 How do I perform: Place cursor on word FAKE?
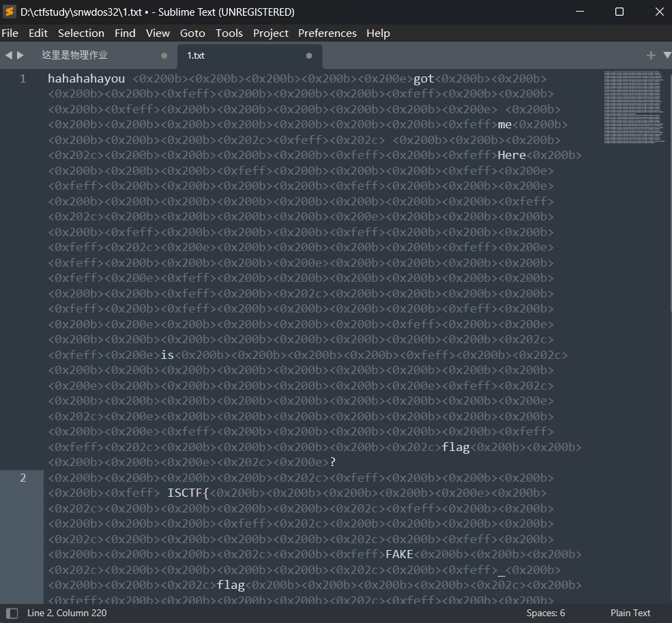coord(399,554)
